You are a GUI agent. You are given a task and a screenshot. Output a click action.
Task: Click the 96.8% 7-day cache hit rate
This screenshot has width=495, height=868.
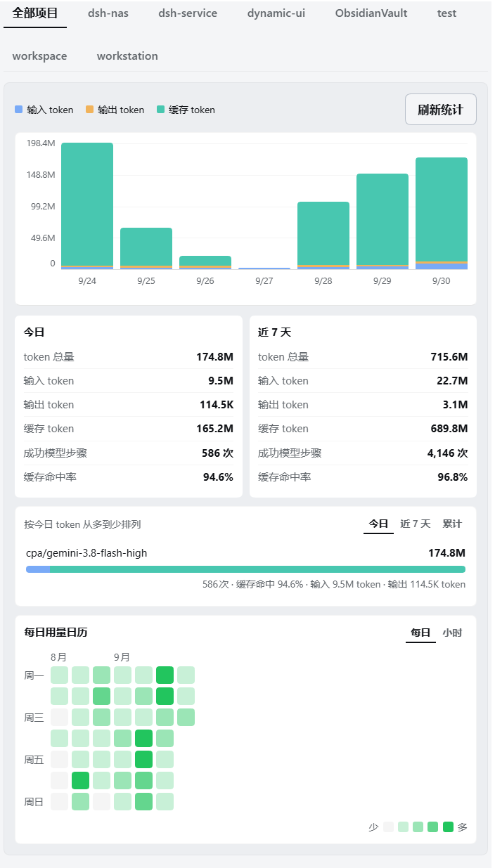(452, 477)
